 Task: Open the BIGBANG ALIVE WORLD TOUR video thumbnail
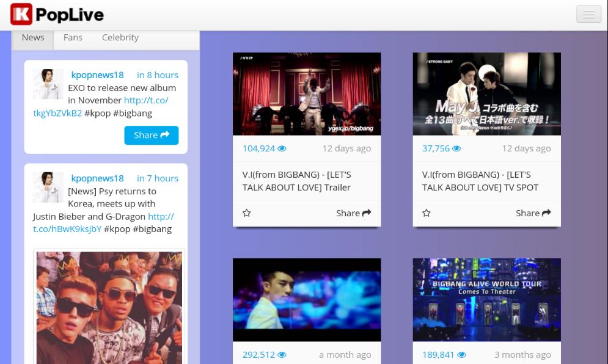pos(486,299)
